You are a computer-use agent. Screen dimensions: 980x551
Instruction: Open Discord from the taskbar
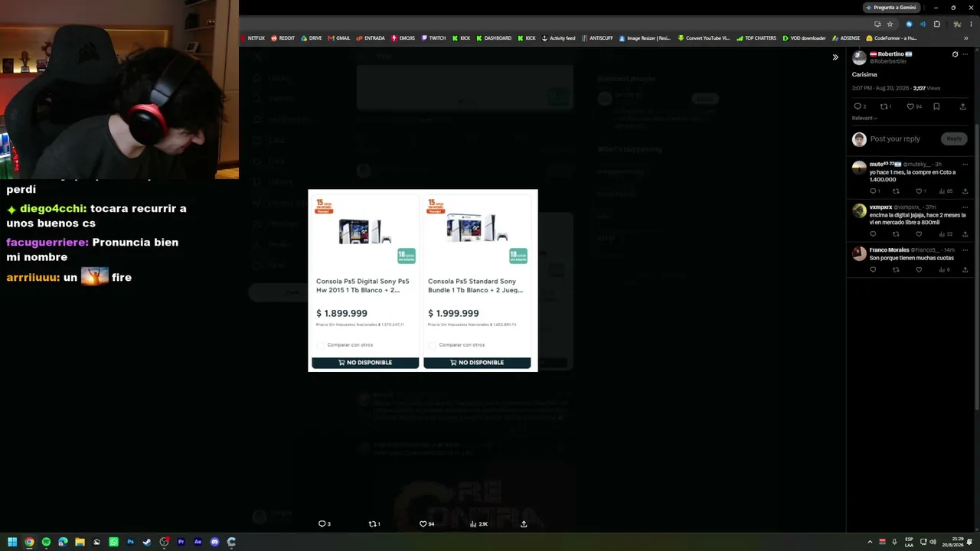coord(214,542)
